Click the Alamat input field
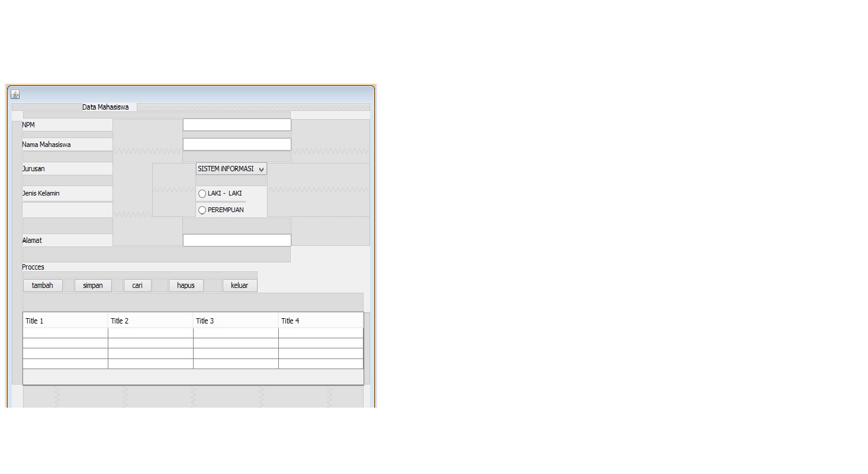Screen dimensions: 868x474 (x=237, y=240)
